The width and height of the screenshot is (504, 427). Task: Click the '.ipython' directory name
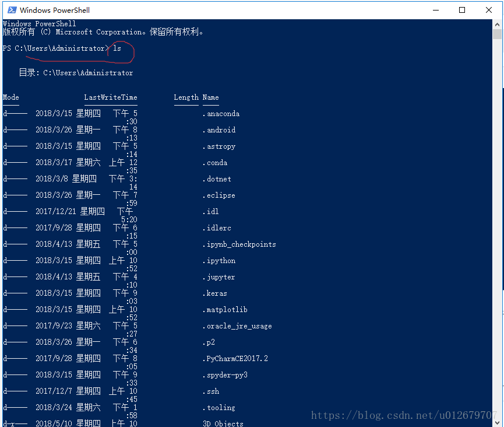(x=219, y=261)
